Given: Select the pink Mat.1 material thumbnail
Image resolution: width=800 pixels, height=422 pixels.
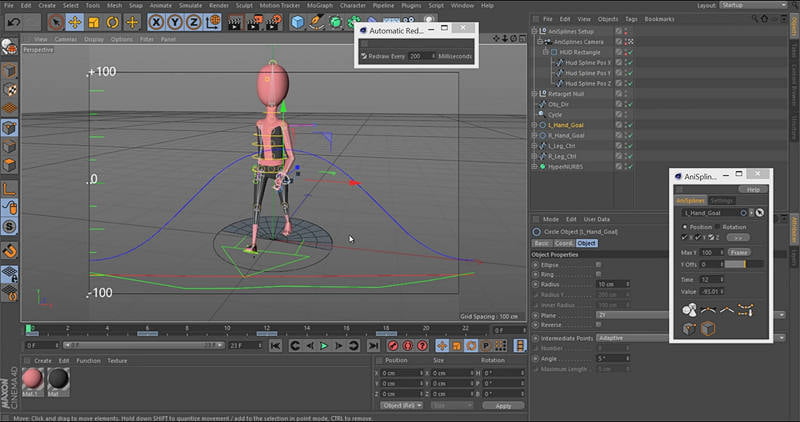Looking at the screenshot, I should click(x=32, y=380).
